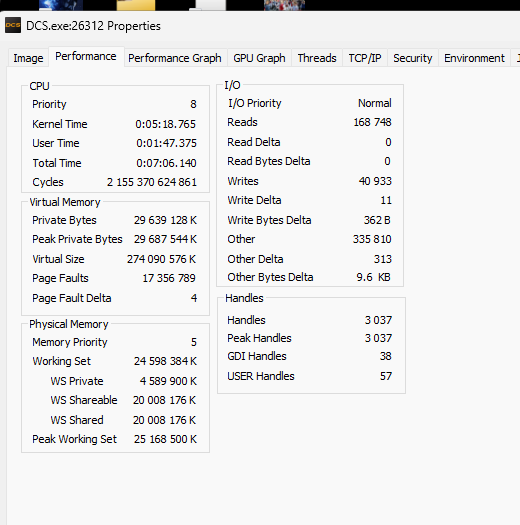Select Reads value 168 748
The height and width of the screenshot is (525, 520).
coord(372,122)
